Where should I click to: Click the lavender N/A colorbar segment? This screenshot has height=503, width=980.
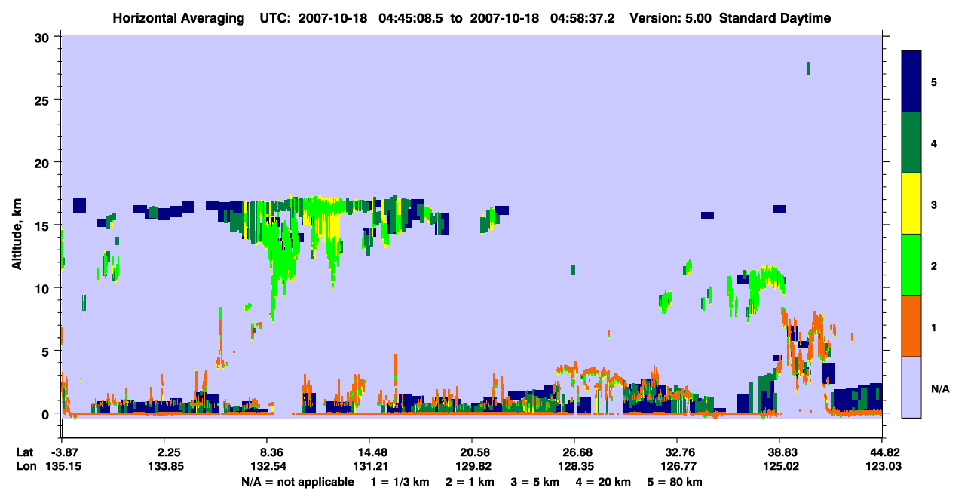tap(912, 386)
